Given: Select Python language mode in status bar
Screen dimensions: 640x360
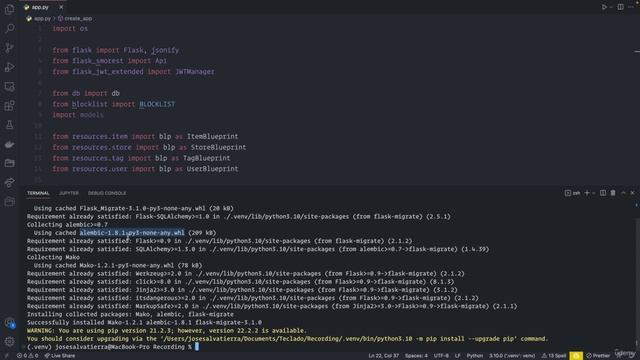Looking at the screenshot, I should 474,356.
